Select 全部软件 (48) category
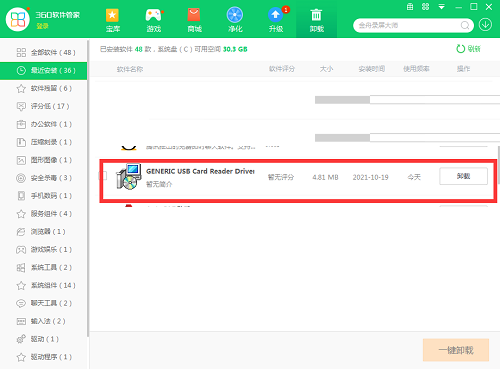Viewport: 500px width, 369px height. (43, 52)
